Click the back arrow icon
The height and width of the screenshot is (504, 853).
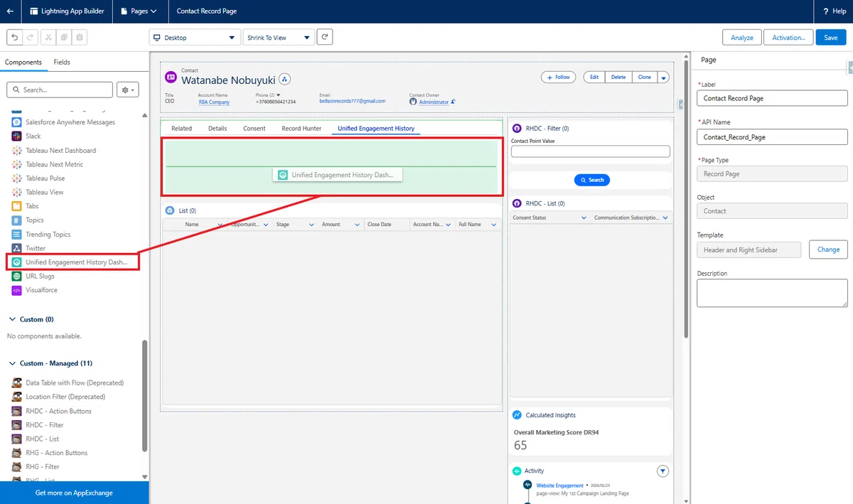click(x=10, y=11)
